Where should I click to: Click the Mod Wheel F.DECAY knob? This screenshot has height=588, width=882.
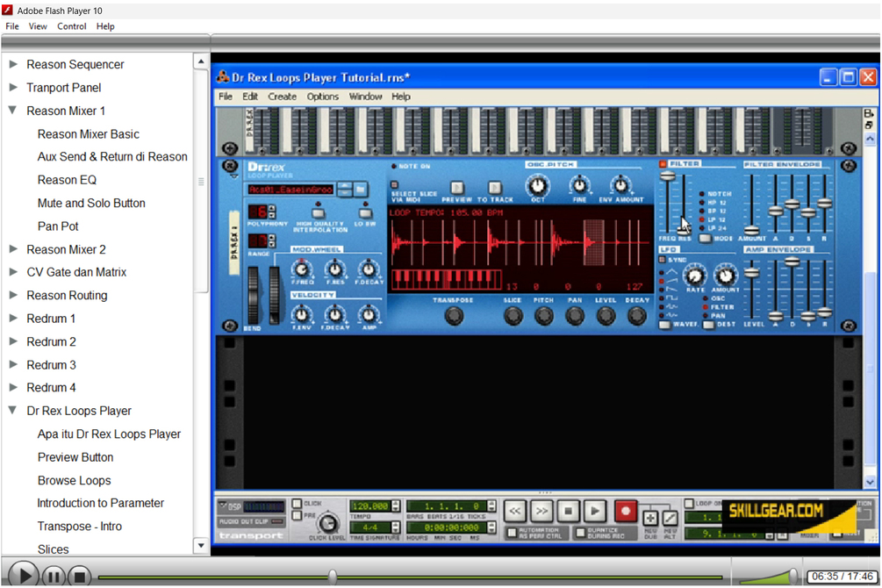point(369,269)
